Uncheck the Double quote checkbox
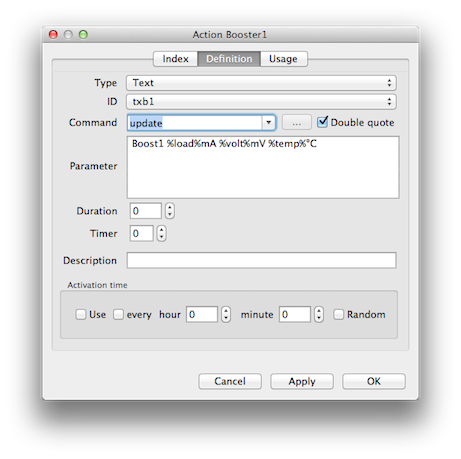461x459 pixels. [322, 122]
